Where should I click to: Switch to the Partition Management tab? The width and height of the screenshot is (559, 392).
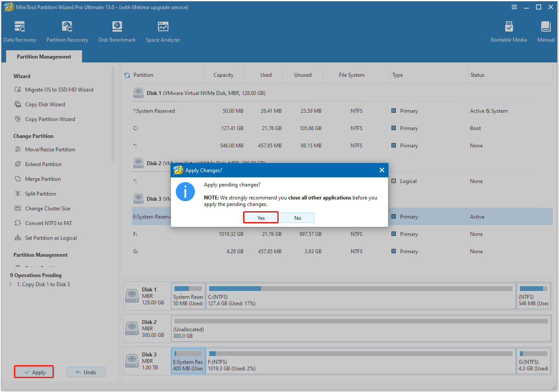[x=43, y=56]
